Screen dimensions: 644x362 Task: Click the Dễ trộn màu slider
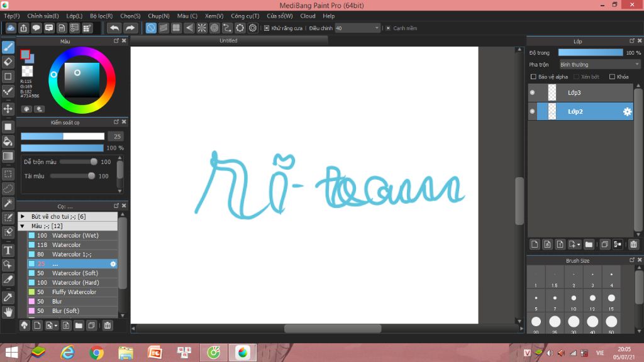(79, 162)
